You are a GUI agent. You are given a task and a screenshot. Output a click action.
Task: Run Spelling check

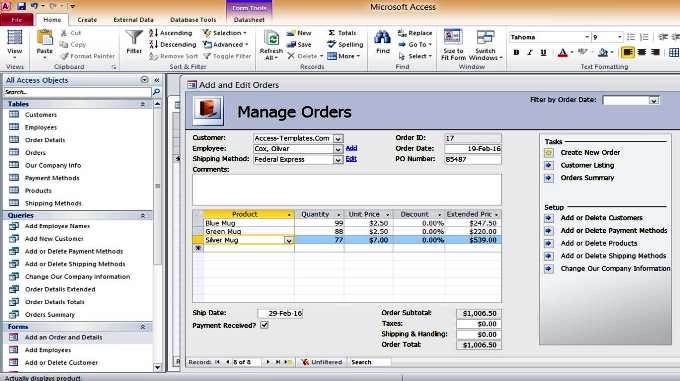coord(345,45)
